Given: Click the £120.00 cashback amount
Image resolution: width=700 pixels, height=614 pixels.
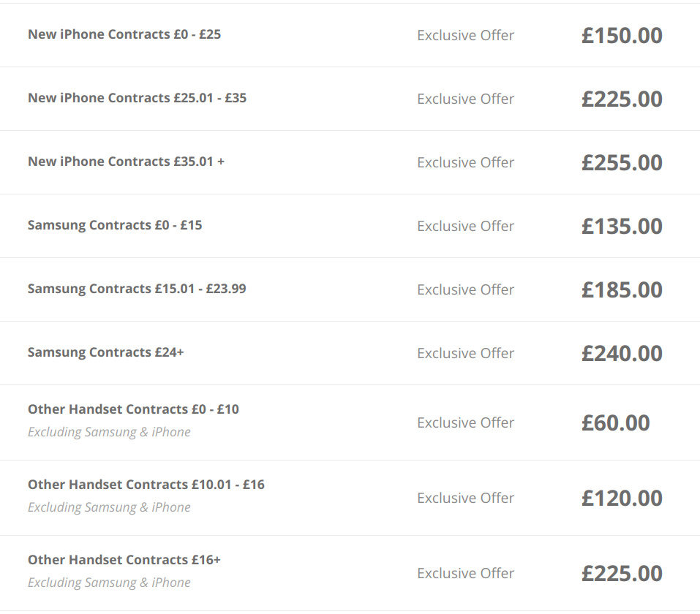Looking at the screenshot, I should click(622, 498).
